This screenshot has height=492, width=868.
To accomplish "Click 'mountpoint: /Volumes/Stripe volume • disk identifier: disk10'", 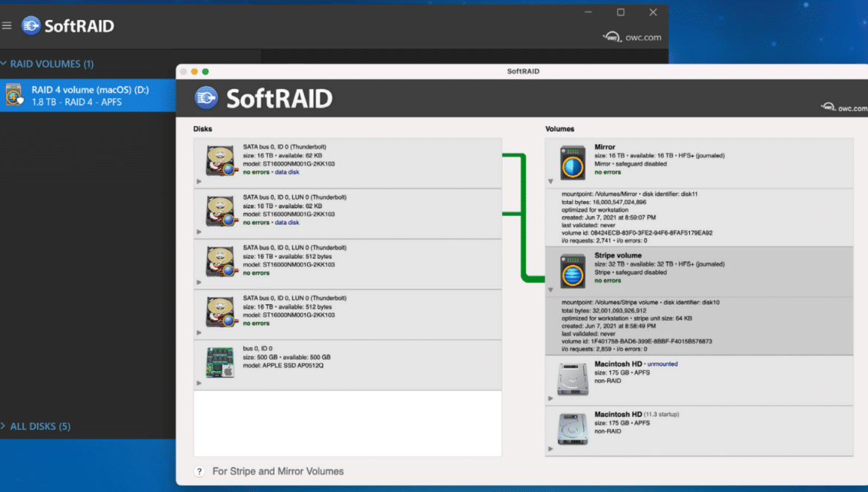I will (x=640, y=303).
